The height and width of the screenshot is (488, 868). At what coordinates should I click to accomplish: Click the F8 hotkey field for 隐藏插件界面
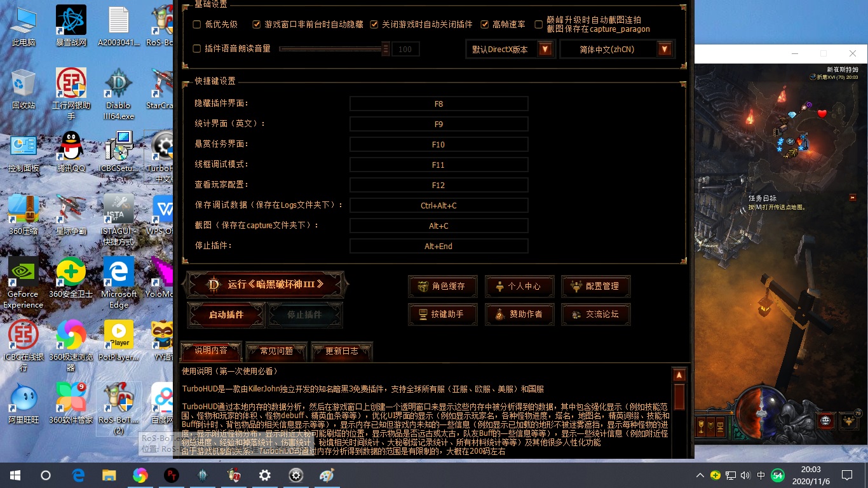coord(438,104)
